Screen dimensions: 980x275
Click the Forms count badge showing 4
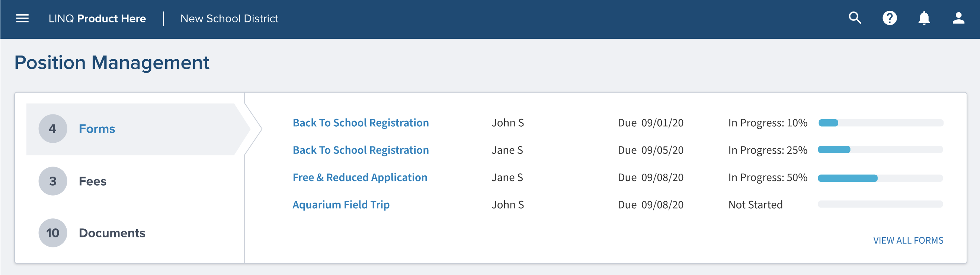click(53, 129)
